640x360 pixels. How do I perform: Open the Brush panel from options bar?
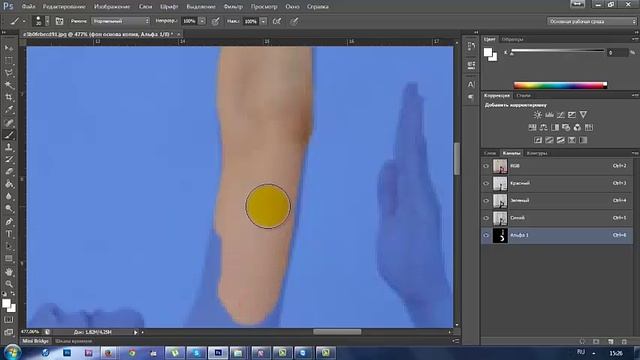coord(59,21)
